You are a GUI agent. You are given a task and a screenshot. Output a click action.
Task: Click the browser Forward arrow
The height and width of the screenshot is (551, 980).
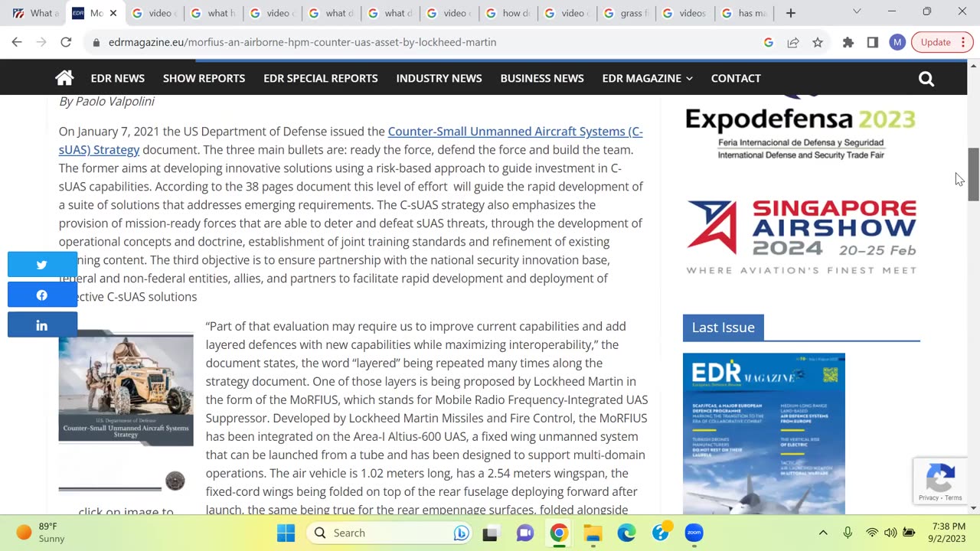click(41, 42)
